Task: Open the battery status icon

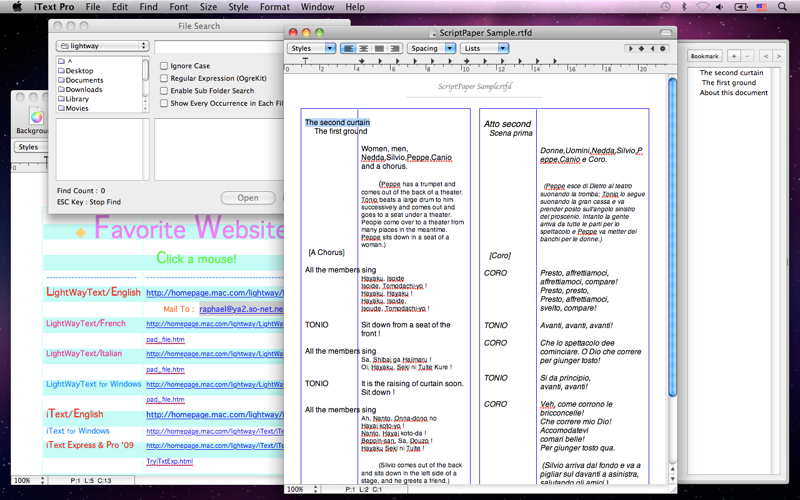Action: point(740,7)
